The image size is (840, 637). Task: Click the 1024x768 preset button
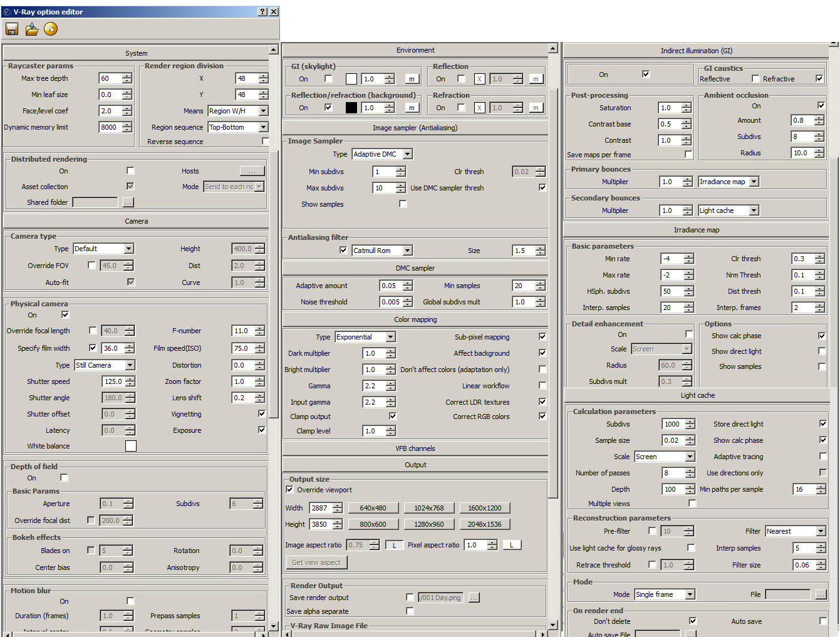(x=428, y=508)
